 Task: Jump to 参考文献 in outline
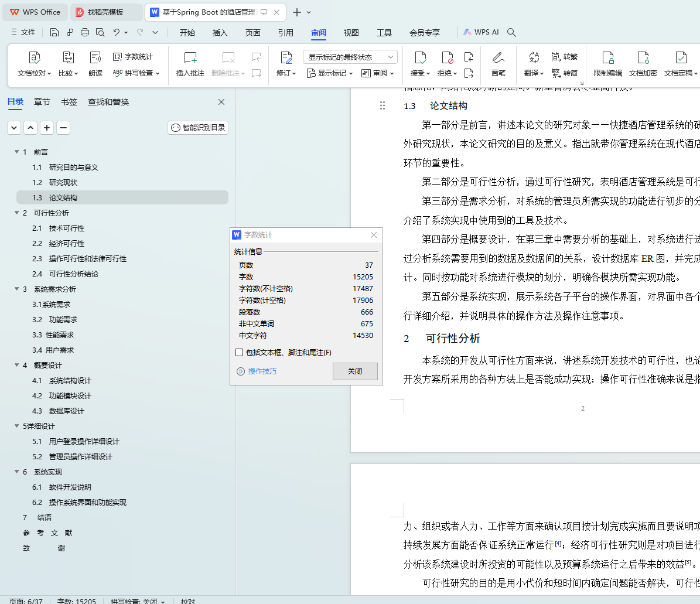[48, 533]
